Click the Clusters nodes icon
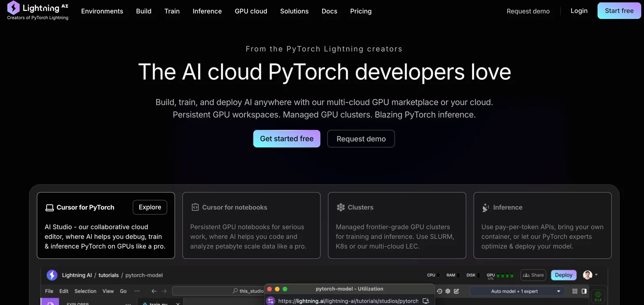 point(341,207)
